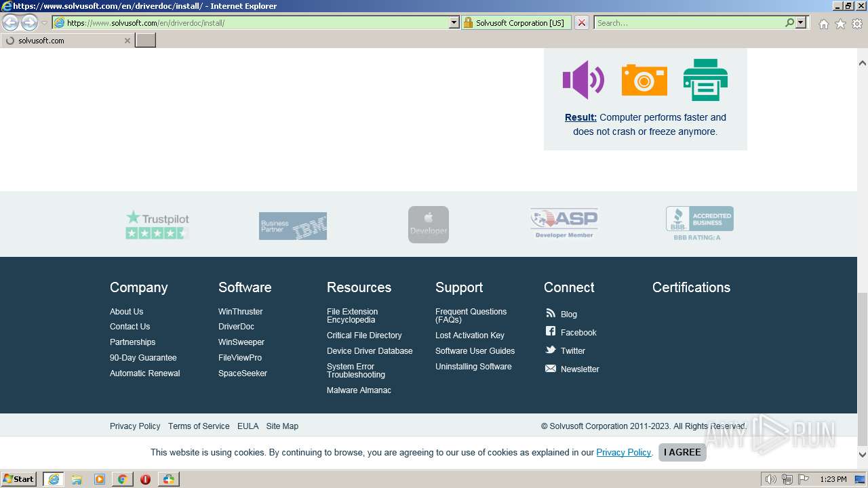The image size is (868, 488).
Task: Click the IBM Business Partner logo
Action: (293, 226)
